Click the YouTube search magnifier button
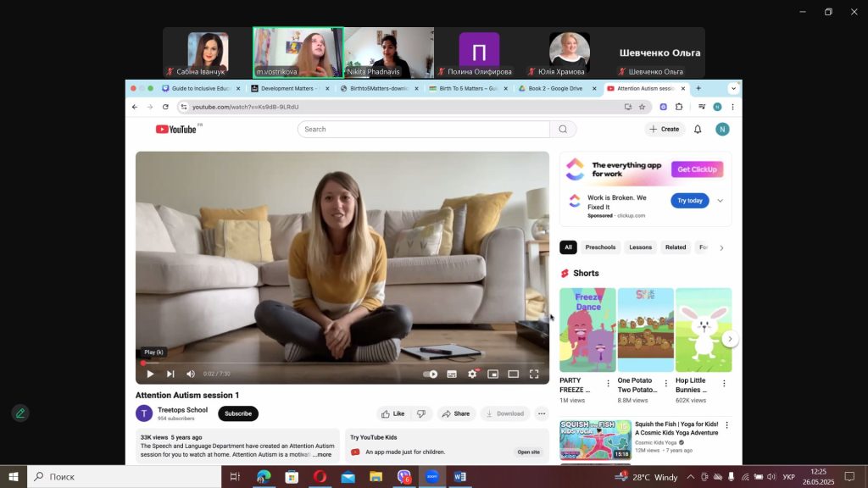Screen dimensions: 868x488 (x=563, y=130)
